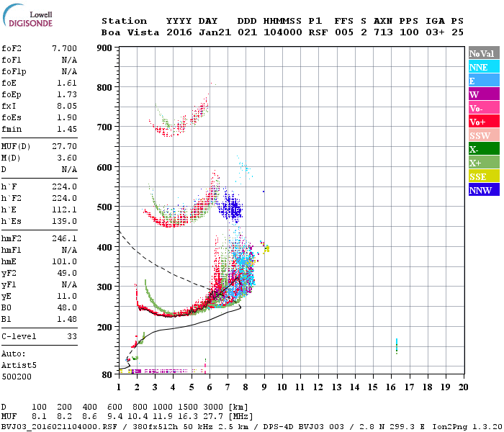
Task: Click the Artist5 auto-scaling label
Action: pyautogui.click(x=19, y=366)
